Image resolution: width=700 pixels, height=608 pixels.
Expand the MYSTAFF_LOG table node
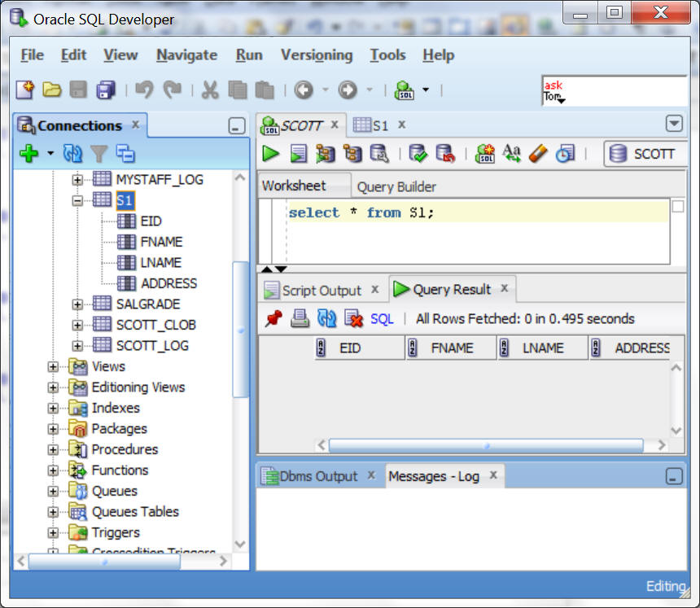[77, 180]
